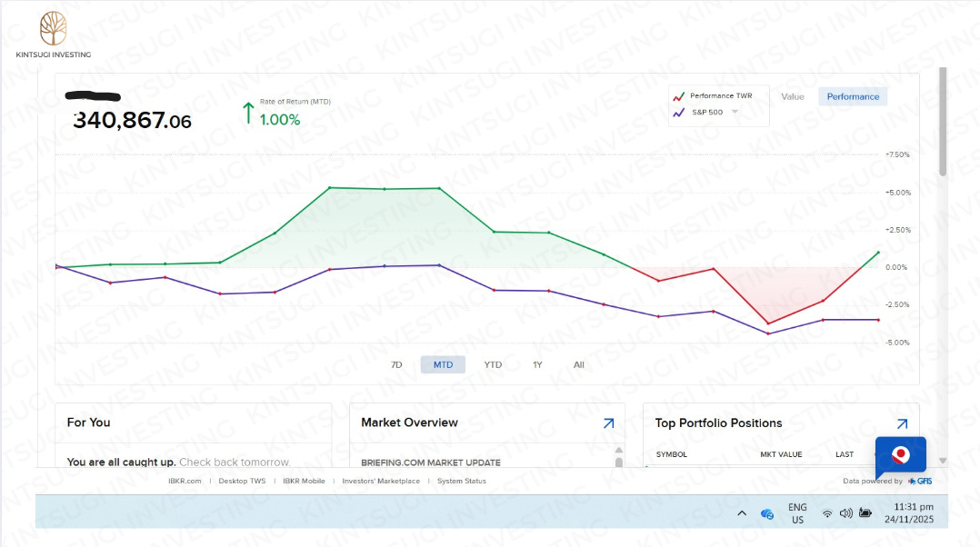Screen dimensions: 980x547
Task: Click the Top Portfolio Positions card title
Action: pos(718,423)
